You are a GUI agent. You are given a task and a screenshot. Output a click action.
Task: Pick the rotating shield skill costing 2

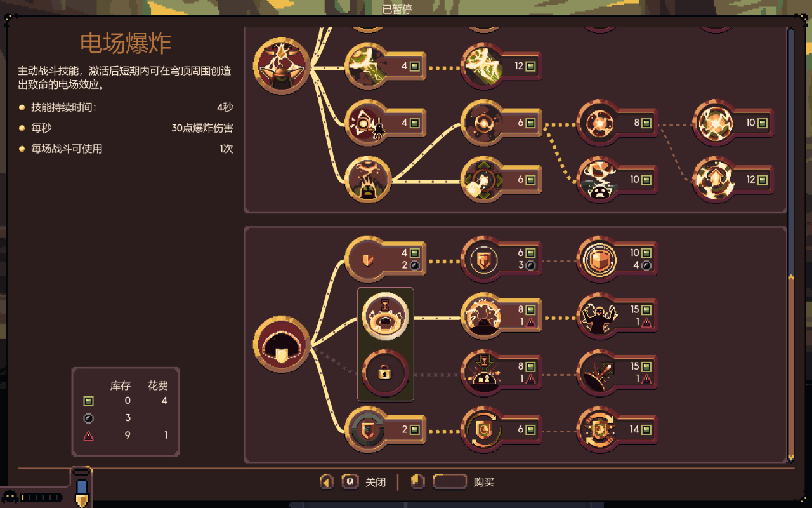tap(385, 430)
